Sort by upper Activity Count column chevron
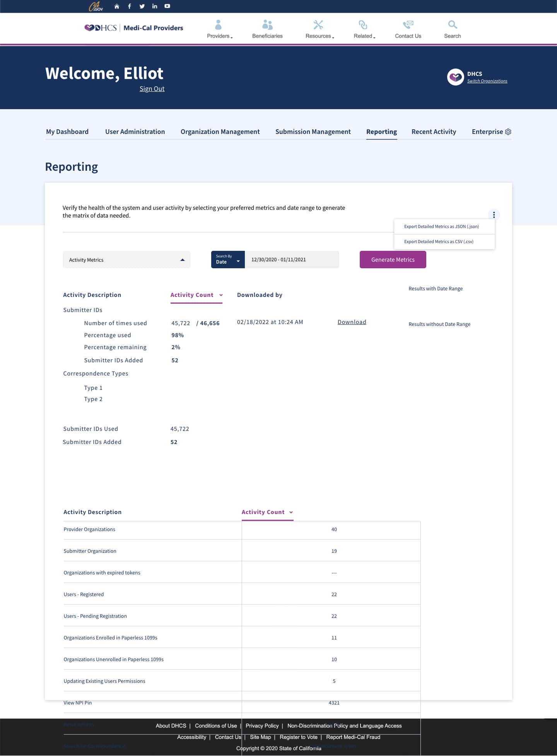 tap(221, 295)
